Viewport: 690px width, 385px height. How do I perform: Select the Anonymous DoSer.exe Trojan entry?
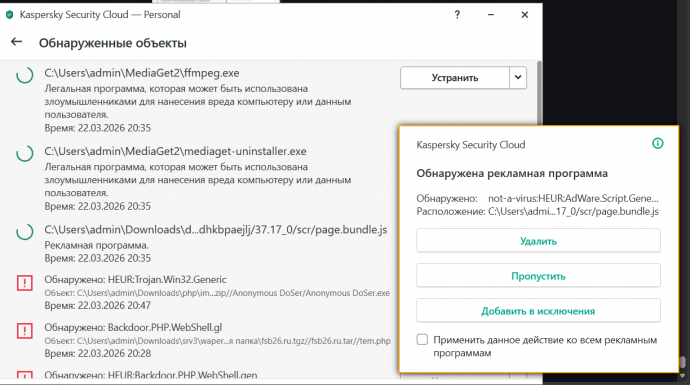[x=202, y=292]
